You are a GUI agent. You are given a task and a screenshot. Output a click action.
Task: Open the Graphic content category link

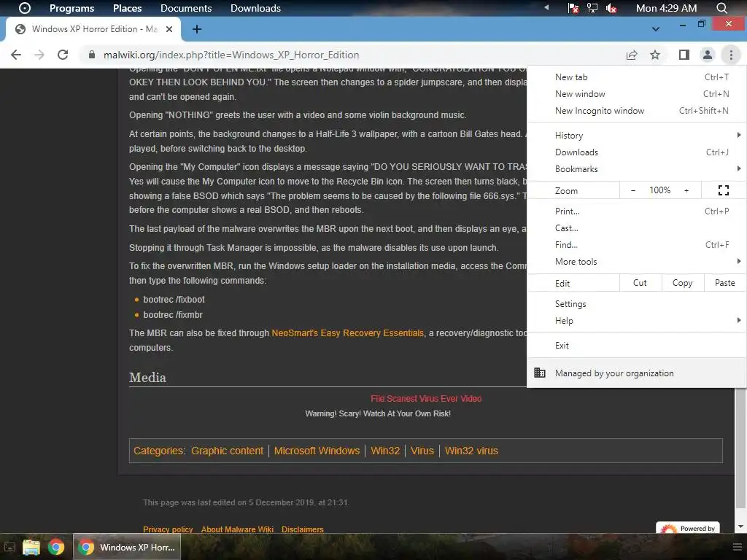(x=228, y=451)
